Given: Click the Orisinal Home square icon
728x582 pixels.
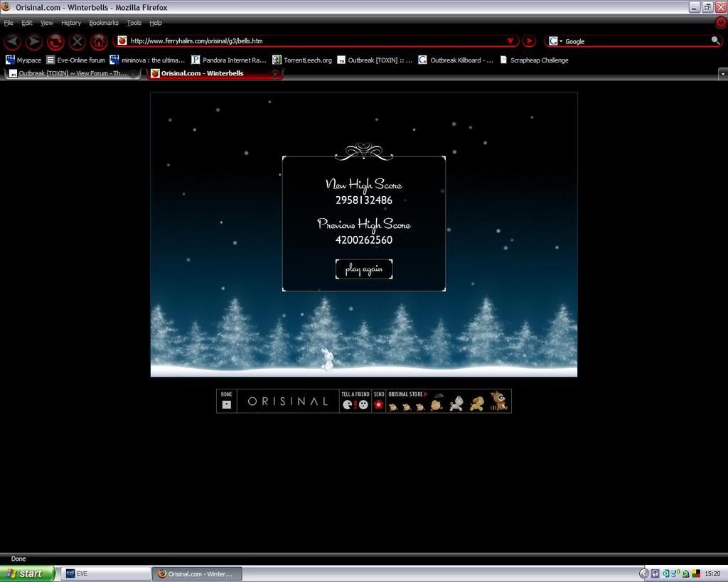Looking at the screenshot, I should [227, 404].
